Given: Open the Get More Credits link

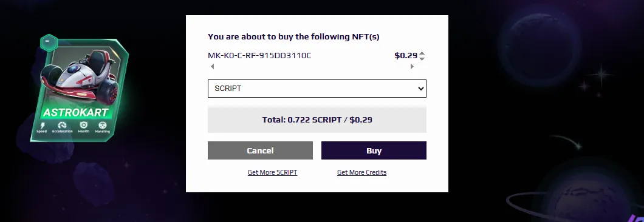Looking at the screenshot, I should [x=362, y=172].
